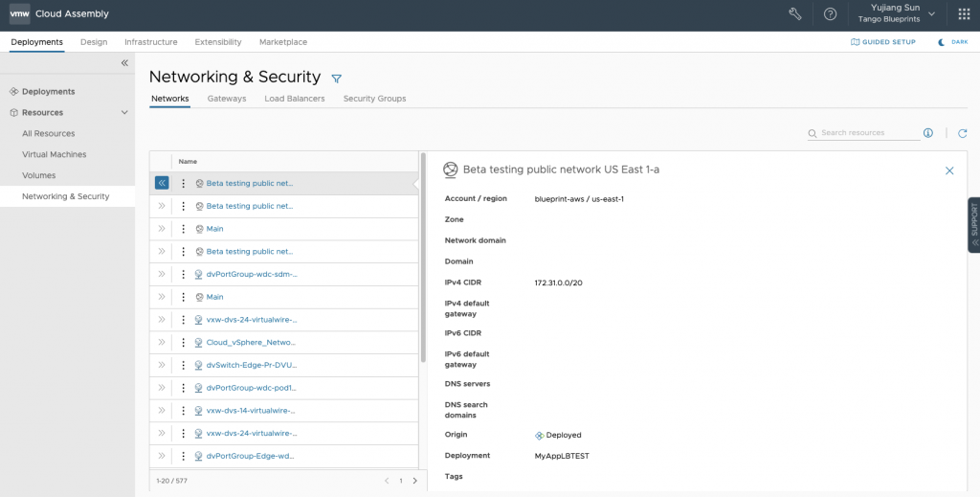Collapse the details pane for selected network
This screenshot has width=980, height=497.
coord(162,183)
